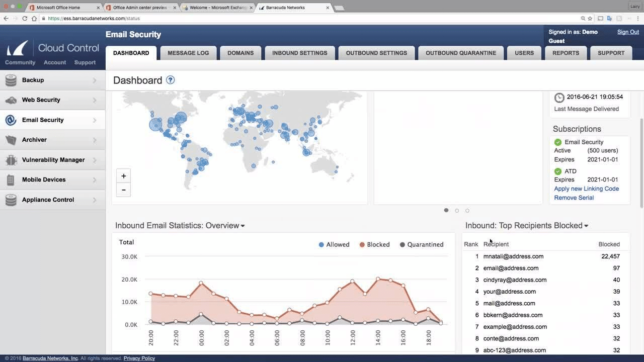Select the second carousel dot

[x=457, y=211]
